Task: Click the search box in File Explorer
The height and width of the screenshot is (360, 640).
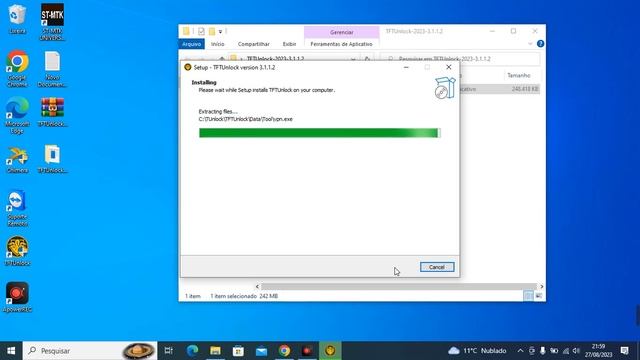Action: [460, 59]
